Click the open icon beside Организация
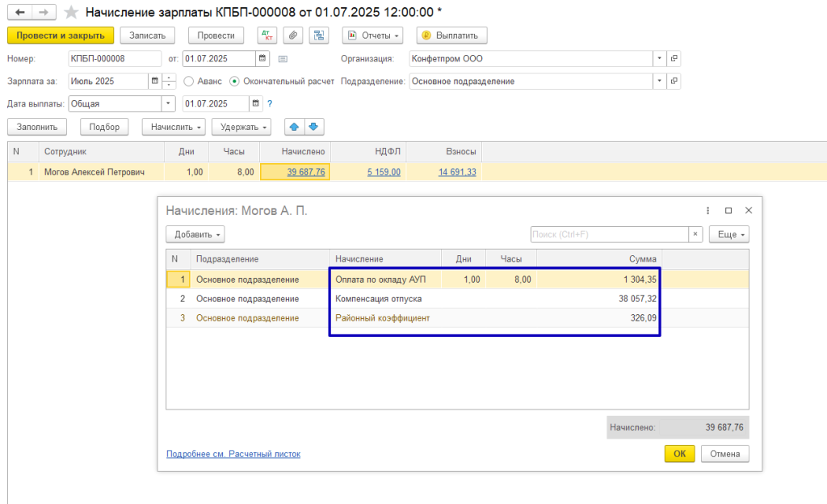Viewport: 827px width, 504px height. (674, 59)
